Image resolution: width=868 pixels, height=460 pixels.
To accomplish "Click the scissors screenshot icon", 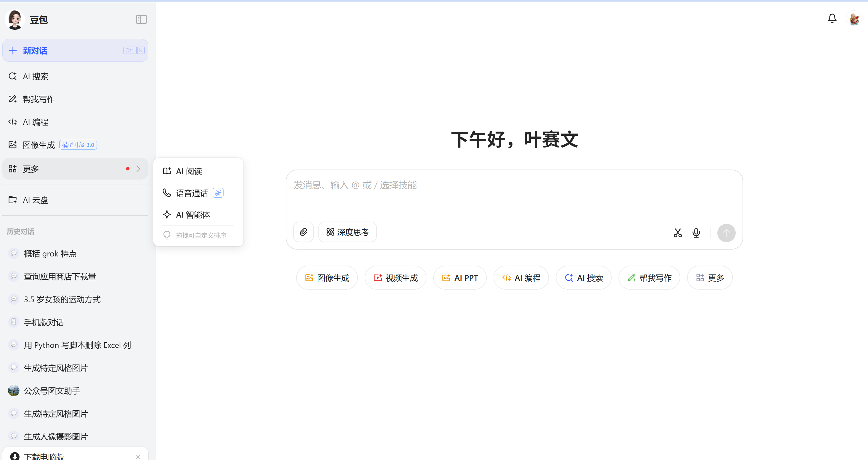I will point(678,233).
